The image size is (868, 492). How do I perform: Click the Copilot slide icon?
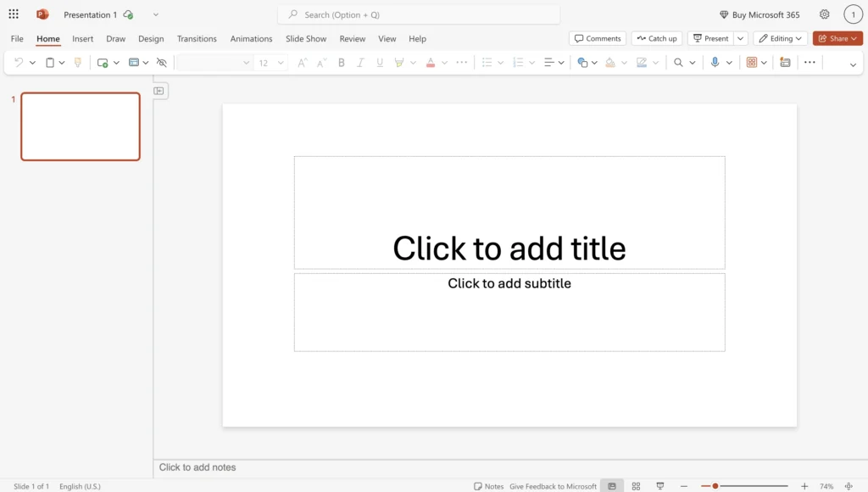785,63
